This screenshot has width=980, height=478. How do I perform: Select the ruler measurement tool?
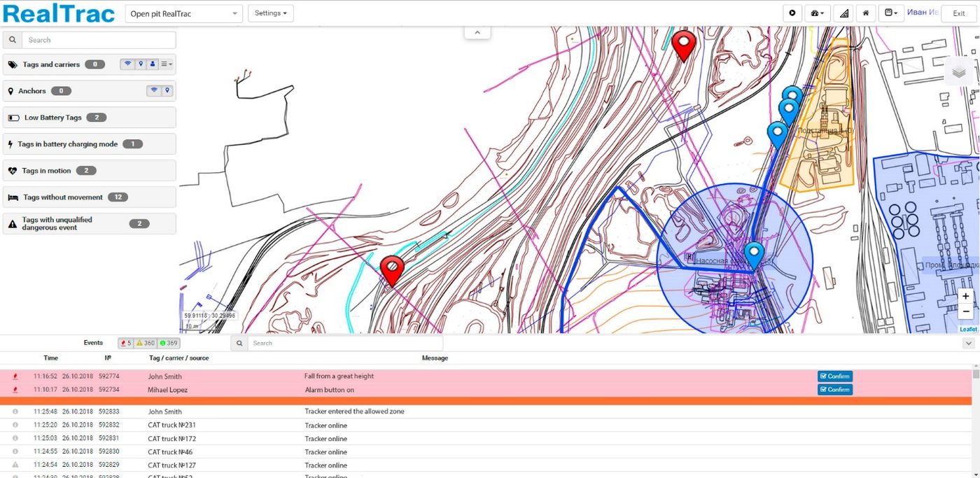(843, 13)
